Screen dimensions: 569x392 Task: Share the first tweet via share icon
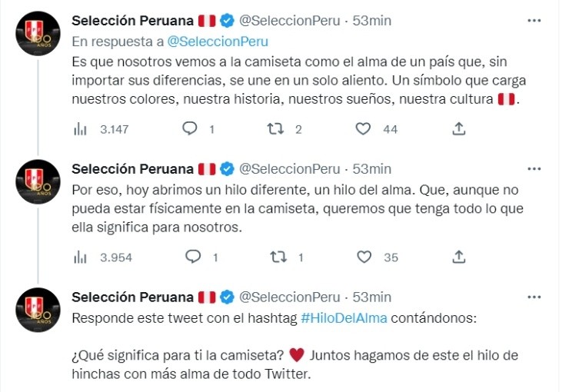458,130
